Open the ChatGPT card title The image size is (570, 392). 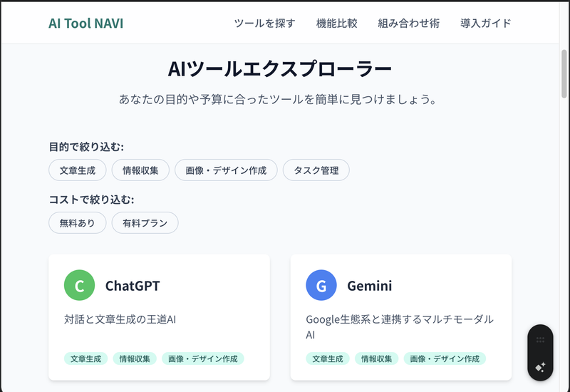(x=133, y=287)
